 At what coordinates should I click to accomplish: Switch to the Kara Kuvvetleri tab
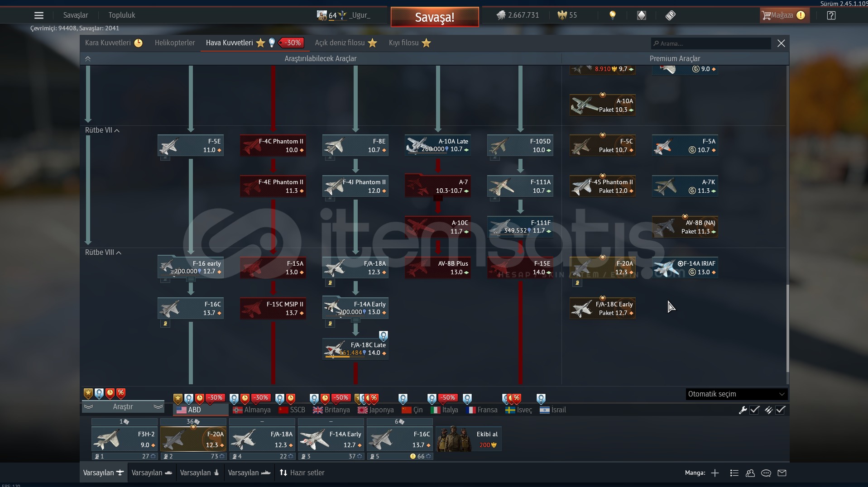point(108,43)
